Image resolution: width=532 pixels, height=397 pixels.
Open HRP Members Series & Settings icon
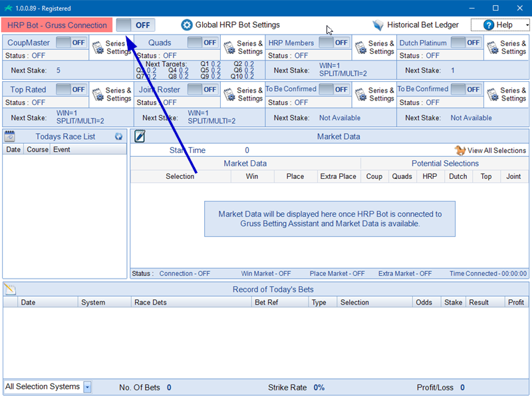(x=361, y=47)
